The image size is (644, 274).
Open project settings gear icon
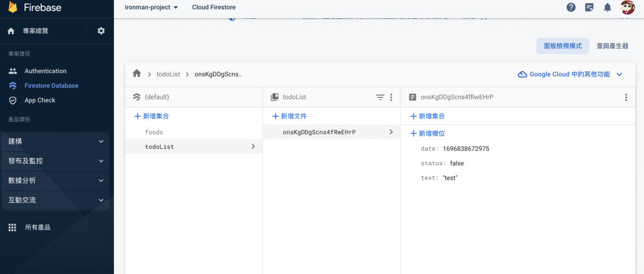(101, 31)
